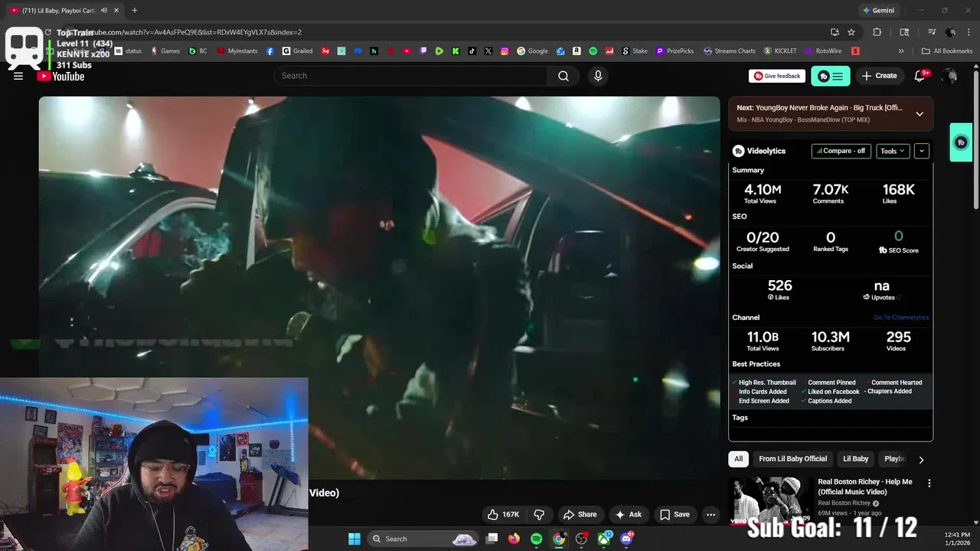Mute the YouTube tab audio
This screenshot has height=551, width=980.
click(104, 11)
